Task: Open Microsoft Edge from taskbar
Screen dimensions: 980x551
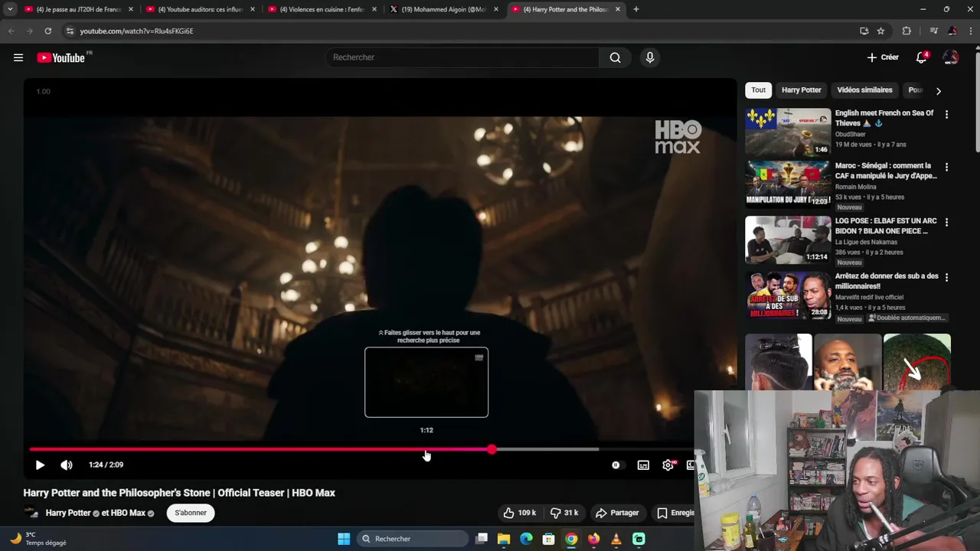Action: click(x=526, y=539)
